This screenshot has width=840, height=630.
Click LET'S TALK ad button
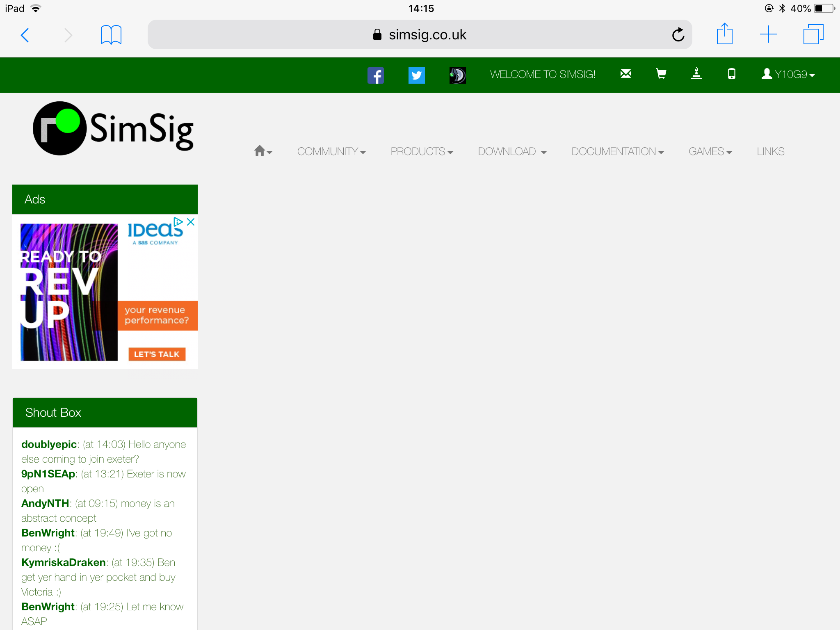pos(157,354)
